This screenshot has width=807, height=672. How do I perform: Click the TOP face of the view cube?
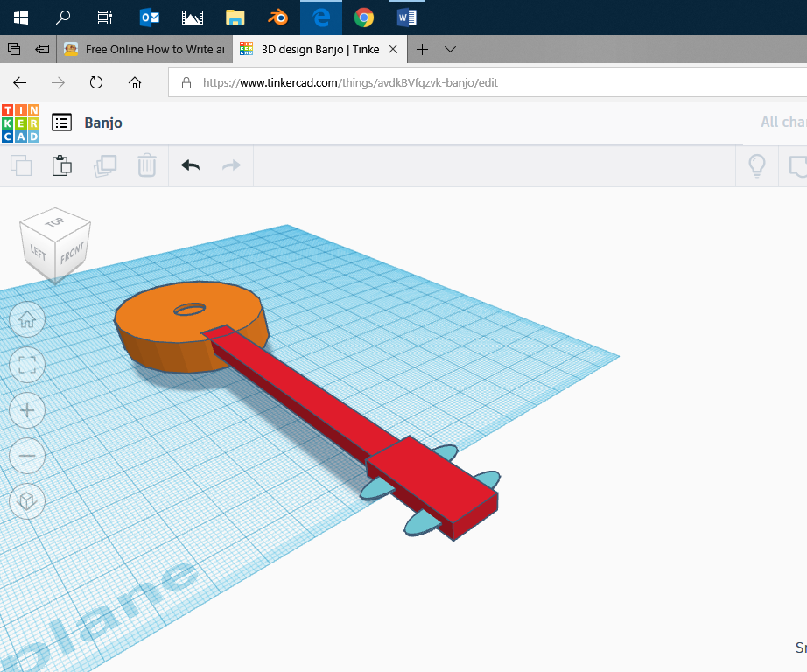[x=56, y=222]
